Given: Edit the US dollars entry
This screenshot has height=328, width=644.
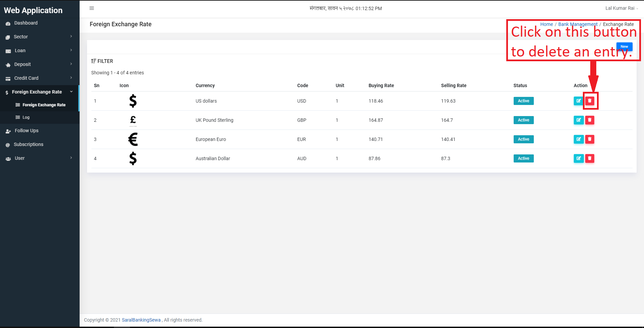Looking at the screenshot, I should pyautogui.click(x=578, y=101).
